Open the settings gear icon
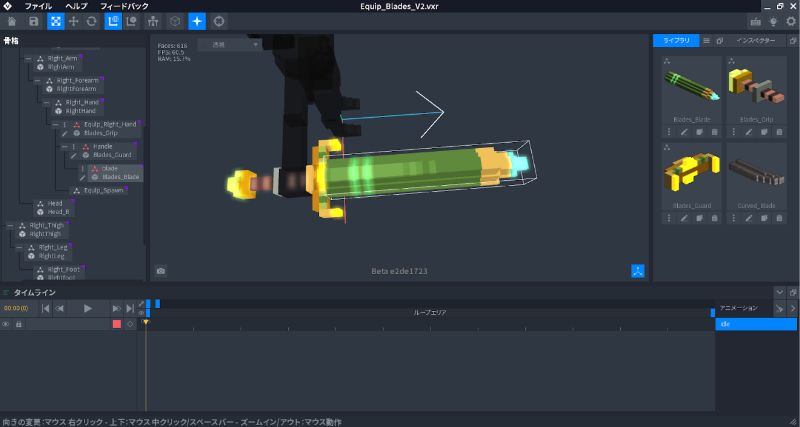Screen dimensions: 800x427 [x=791, y=21]
